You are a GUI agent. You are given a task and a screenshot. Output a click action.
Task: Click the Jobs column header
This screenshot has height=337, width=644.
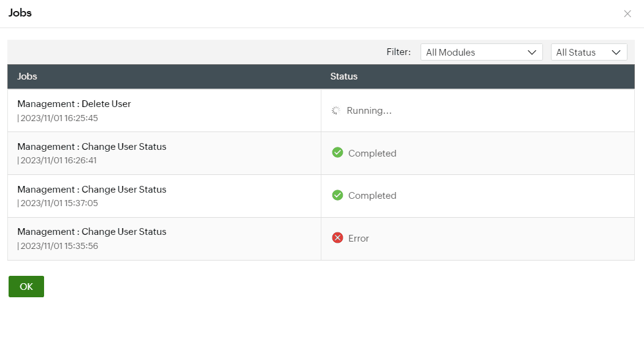click(28, 76)
